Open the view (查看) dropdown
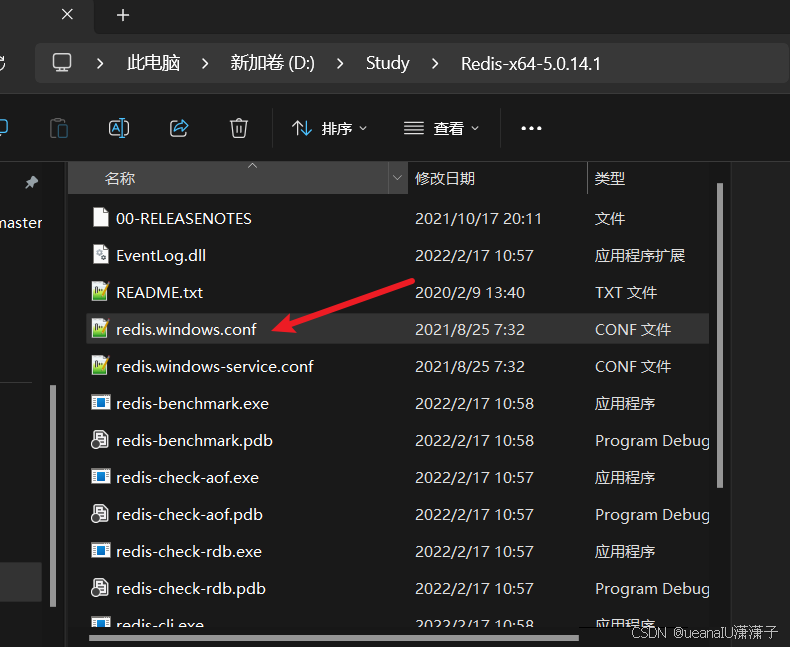790x647 pixels. [x=441, y=128]
